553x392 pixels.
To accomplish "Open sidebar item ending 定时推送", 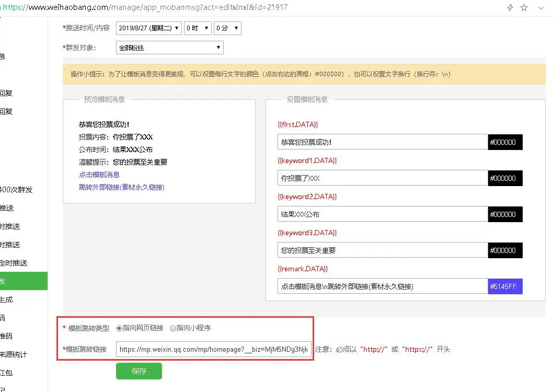I will [14, 263].
